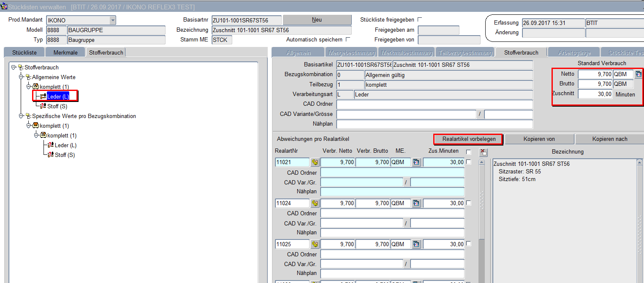Collapse the Spezifische Werte pro Bezugskombination node
644x283 pixels.
click(21, 116)
